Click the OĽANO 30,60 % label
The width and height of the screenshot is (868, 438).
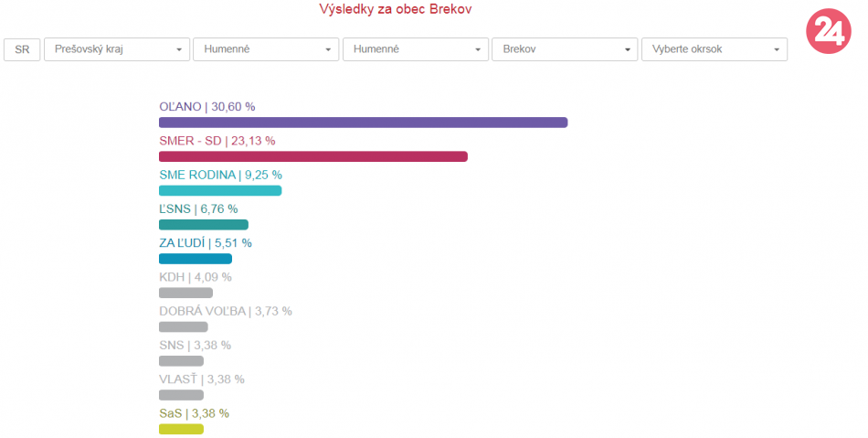(206, 107)
